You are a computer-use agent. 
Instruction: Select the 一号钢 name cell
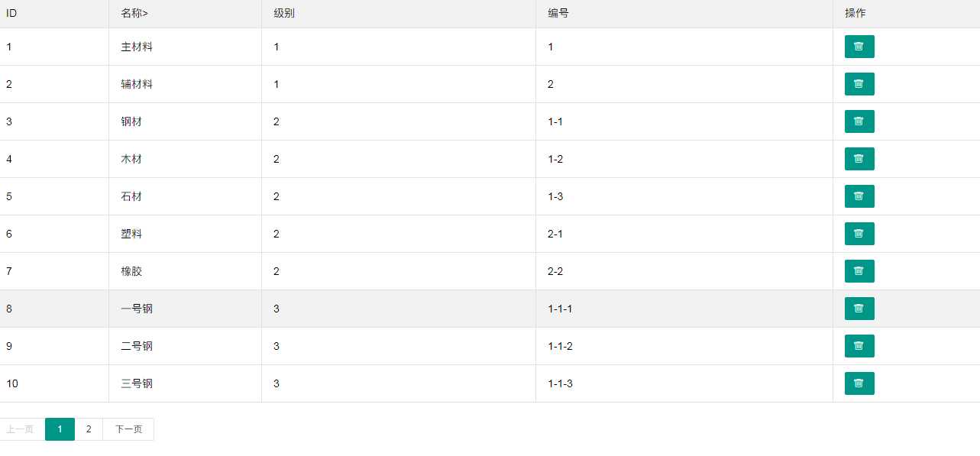point(137,309)
